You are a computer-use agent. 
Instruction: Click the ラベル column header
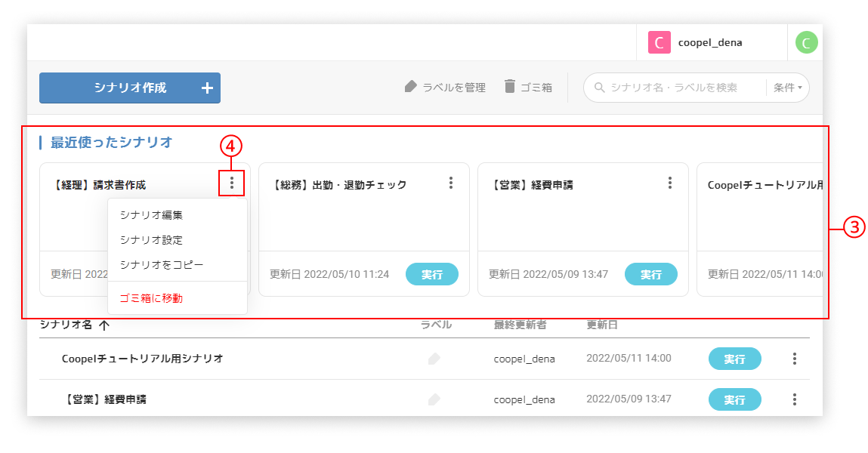tap(436, 325)
